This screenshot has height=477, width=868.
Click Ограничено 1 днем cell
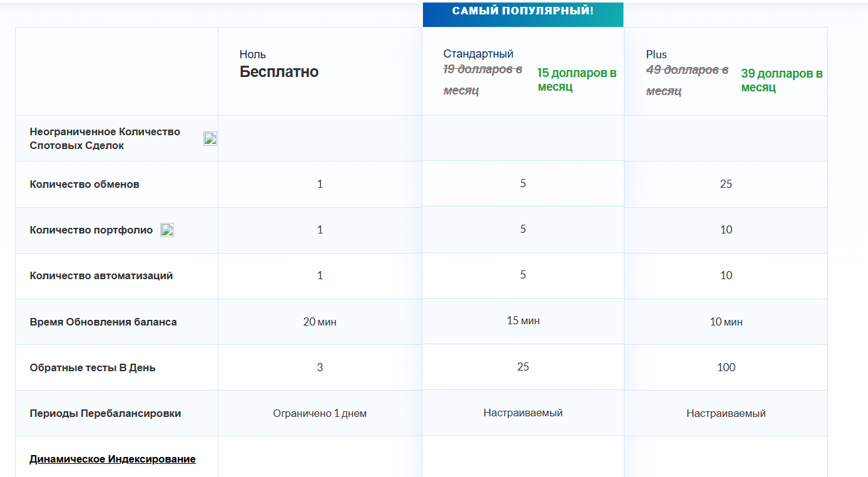click(x=320, y=413)
